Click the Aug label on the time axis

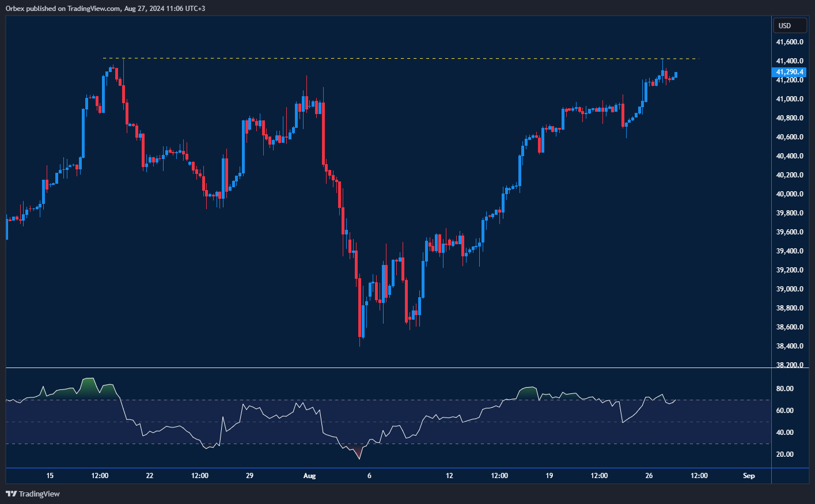click(309, 476)
